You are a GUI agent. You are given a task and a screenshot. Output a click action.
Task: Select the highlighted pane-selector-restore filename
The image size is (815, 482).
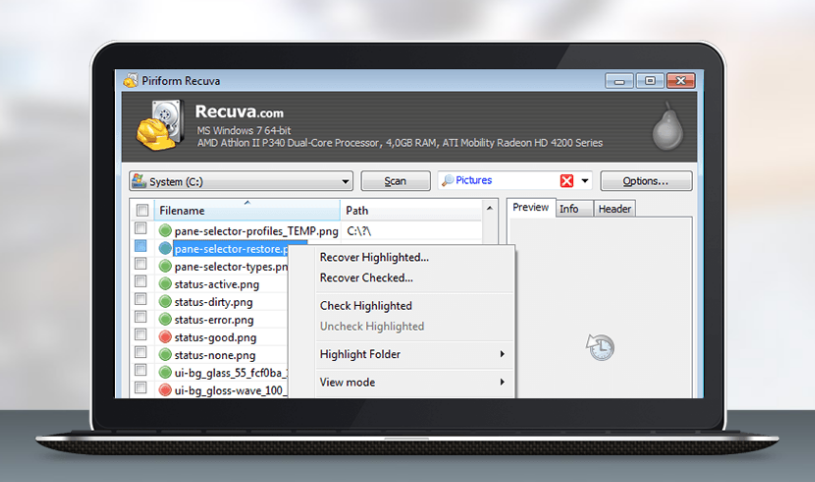point(231,249)
